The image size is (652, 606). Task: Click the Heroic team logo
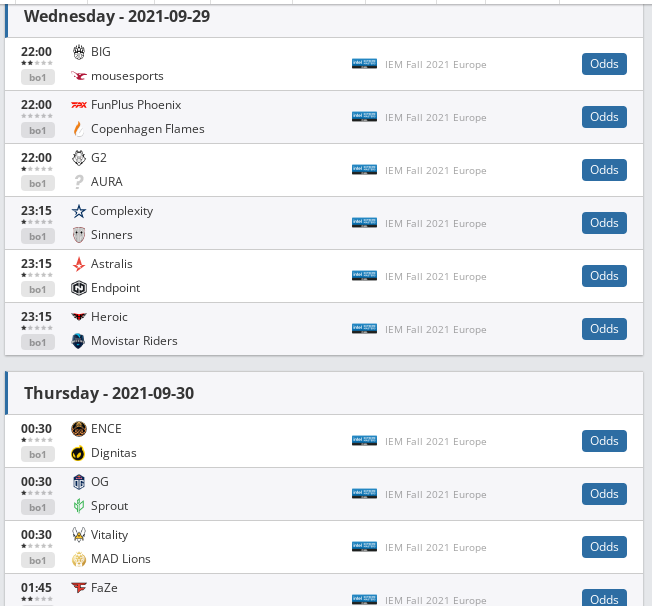point(79,317)
